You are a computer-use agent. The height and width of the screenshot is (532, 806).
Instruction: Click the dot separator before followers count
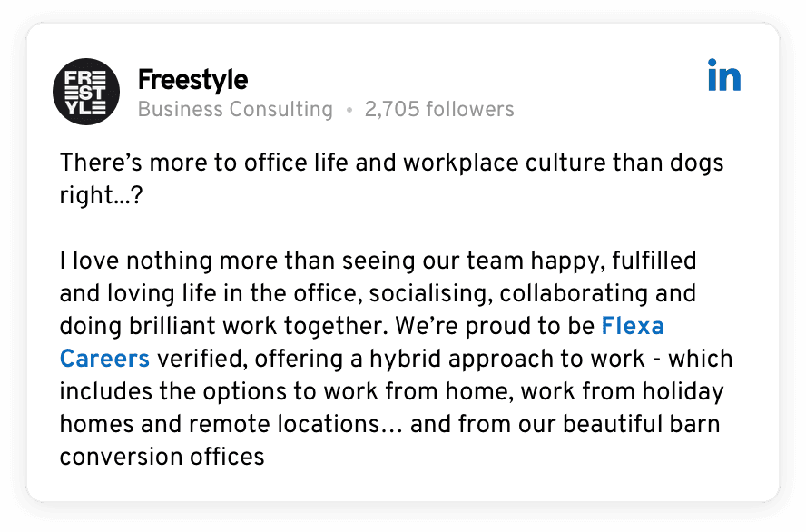pos(349,111)
